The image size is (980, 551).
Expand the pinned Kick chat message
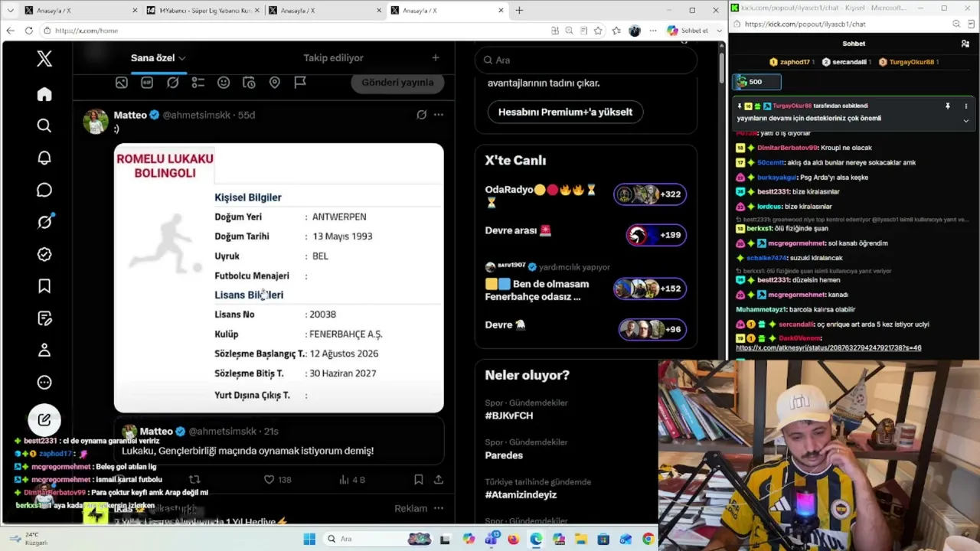966,121
